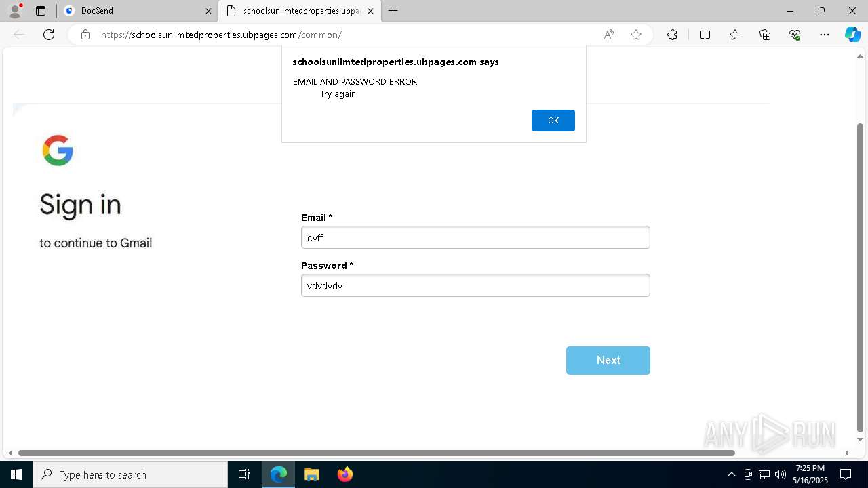The height and width of the screenshot is (488, 868).
Task: Toggle split screen view
Action: (x=705, y=35)
